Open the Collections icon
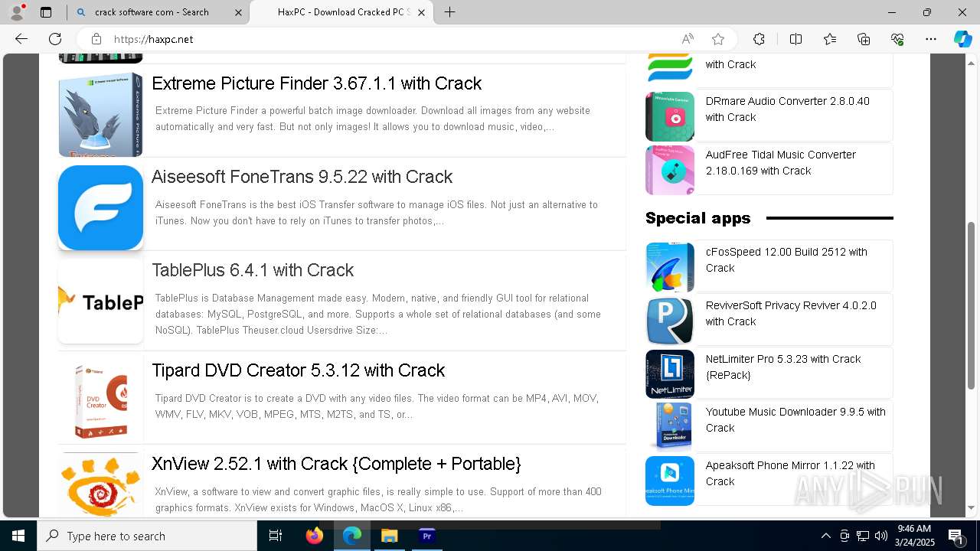 tap(864, 39)
